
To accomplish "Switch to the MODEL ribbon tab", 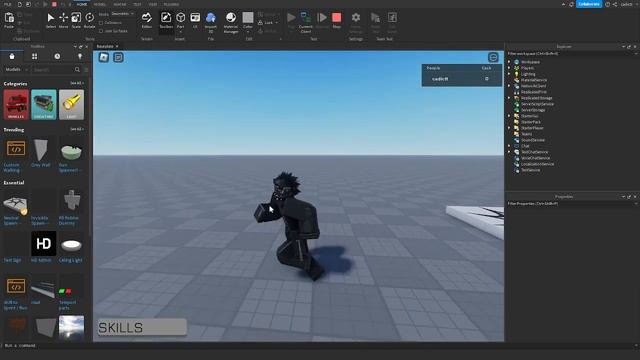I will click(100, 4).
